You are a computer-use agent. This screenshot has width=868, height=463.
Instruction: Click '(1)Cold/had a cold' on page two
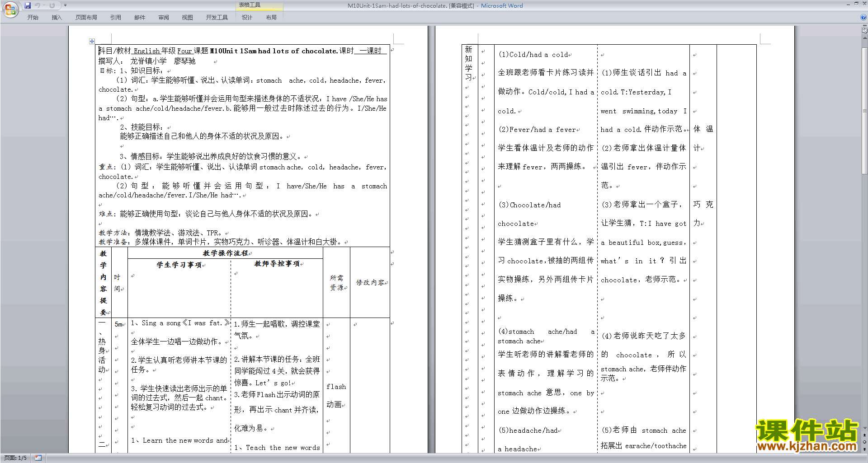(533, 55)
